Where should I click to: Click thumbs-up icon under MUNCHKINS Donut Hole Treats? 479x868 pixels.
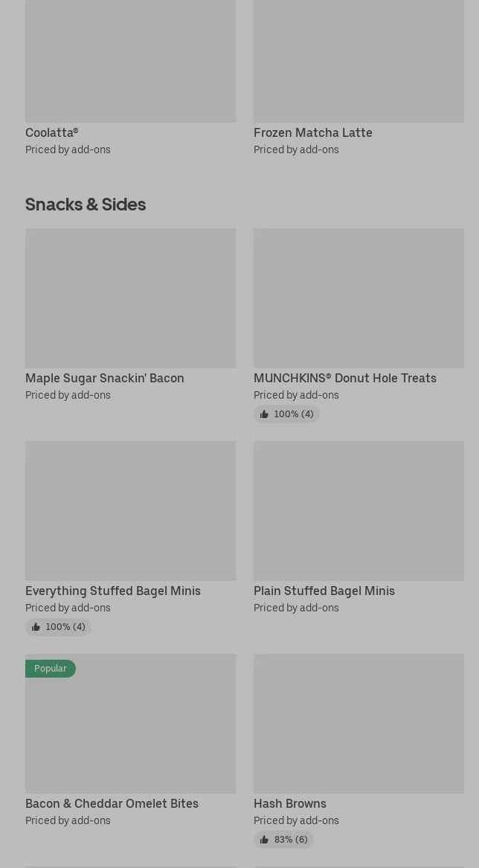264,414
